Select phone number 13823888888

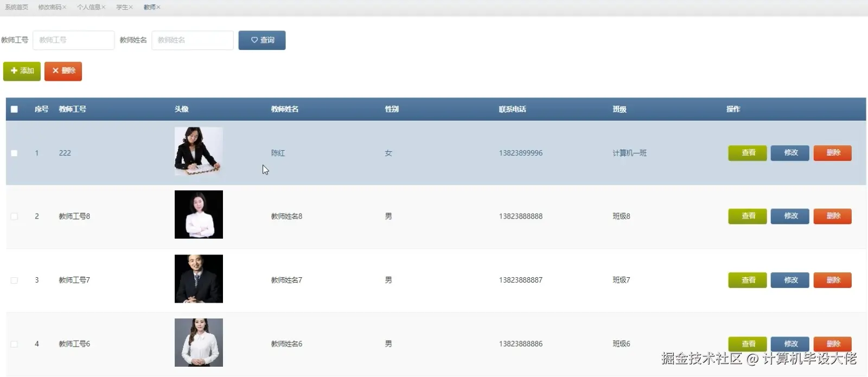(521, 216)
